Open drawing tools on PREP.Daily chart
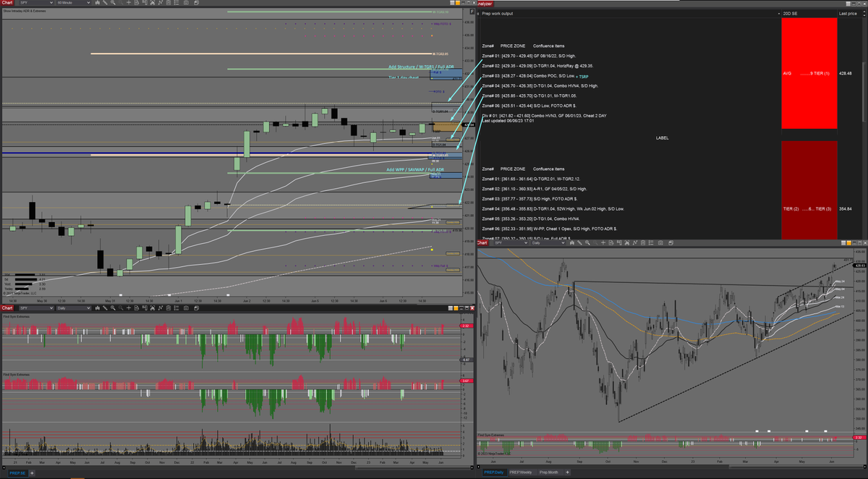868x479 pixels. tap(579, 242)
